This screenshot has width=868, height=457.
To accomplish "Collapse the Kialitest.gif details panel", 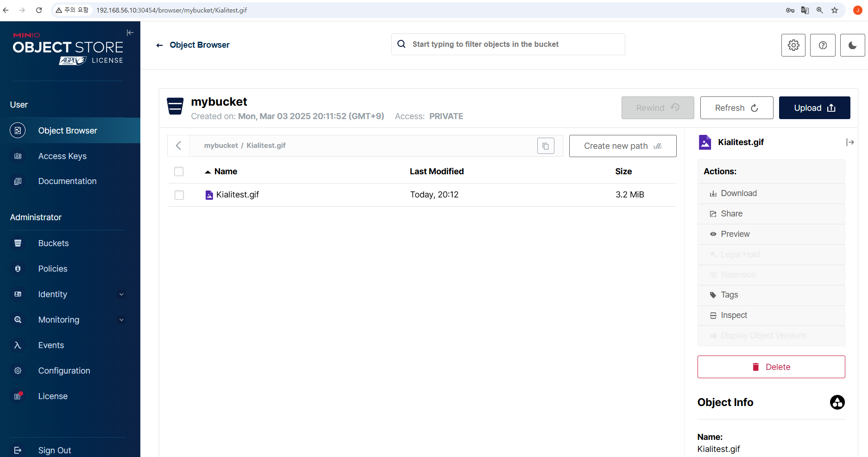I will click(850, 142).
